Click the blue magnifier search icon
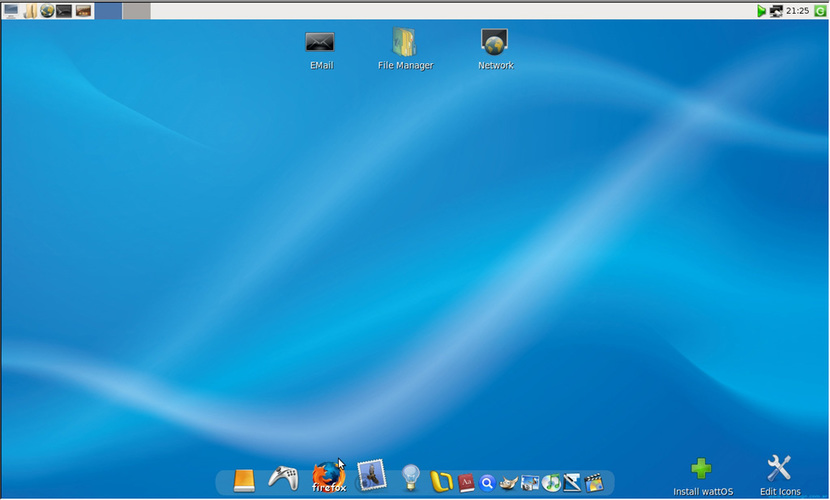 (x=487, y=483)
